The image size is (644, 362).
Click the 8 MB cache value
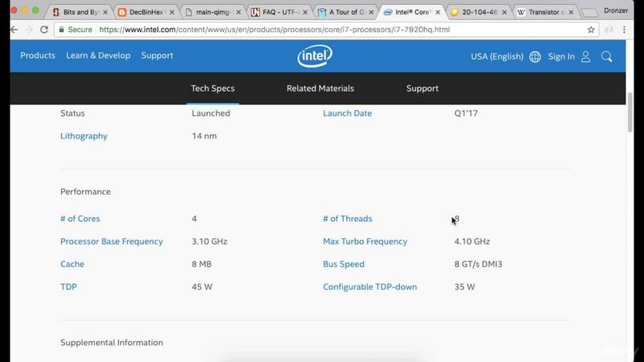(202, 264)
